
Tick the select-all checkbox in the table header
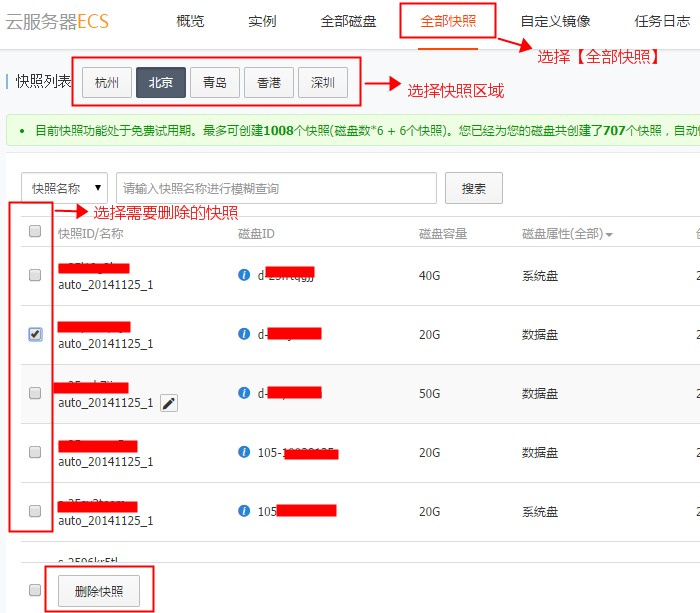(x=35, y=232)
